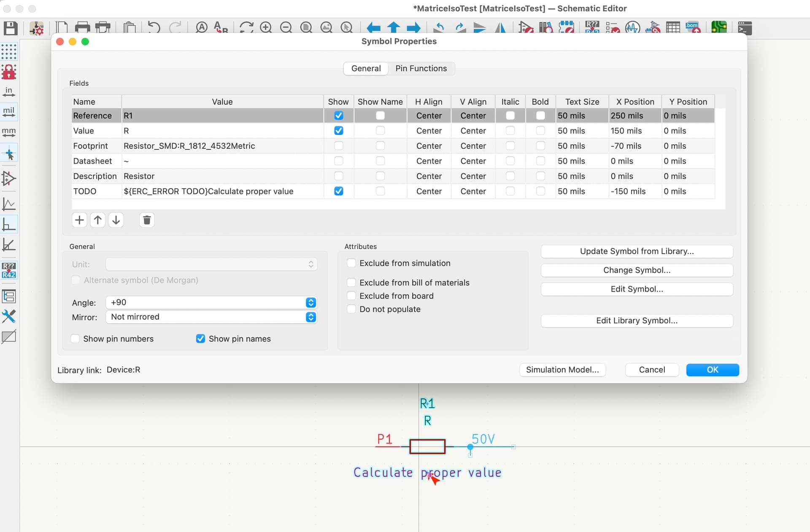Select the millimeters units icon in the sidebar
Viewport: 810px width, 532px height.
click(9, 132)
